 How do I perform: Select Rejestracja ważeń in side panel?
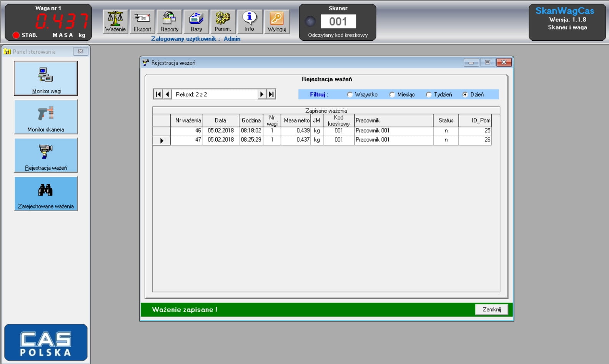point(46,155)
